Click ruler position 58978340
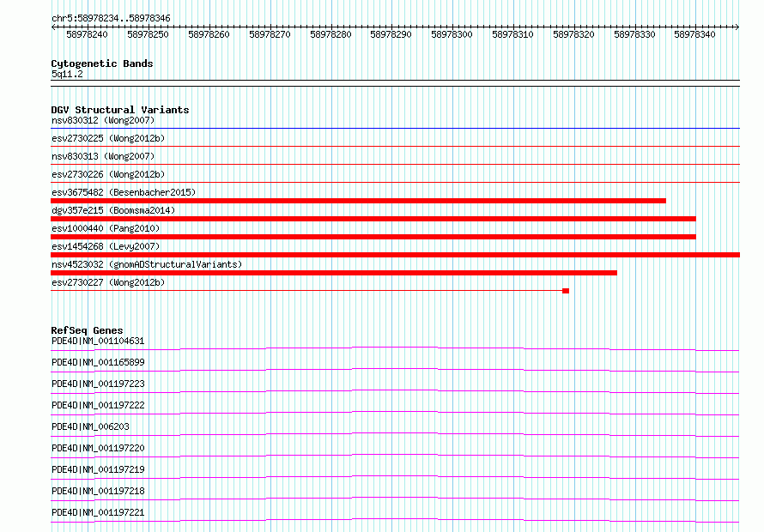The width and height of the screenshot is (764, 532). click(x=694, y=34)
